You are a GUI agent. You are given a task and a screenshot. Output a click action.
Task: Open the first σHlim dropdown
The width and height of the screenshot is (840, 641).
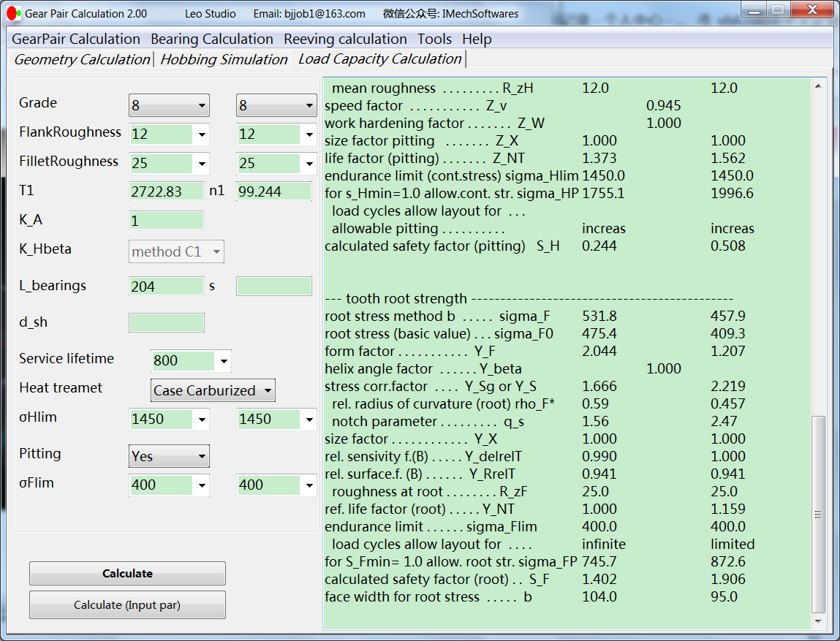pos(202,420)
